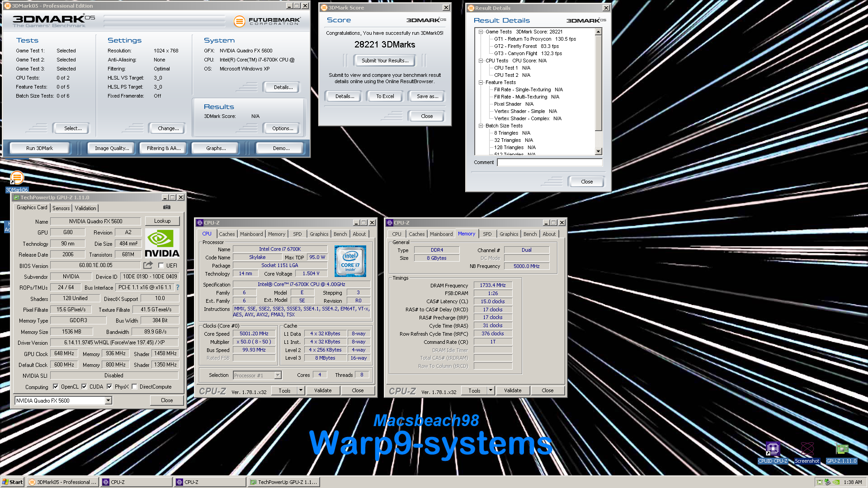The height and width of the screenshot is (488, 868).
Task: Click the Futuremark Corporation logo
Action: (x=267, y=21)
